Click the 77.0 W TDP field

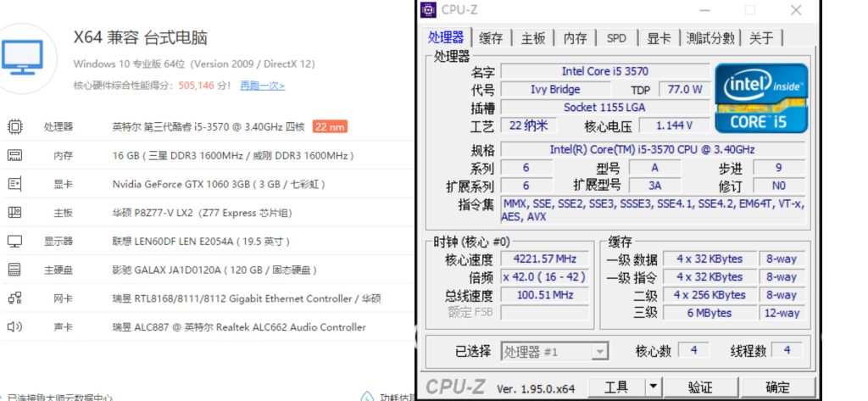click(684, 89)
